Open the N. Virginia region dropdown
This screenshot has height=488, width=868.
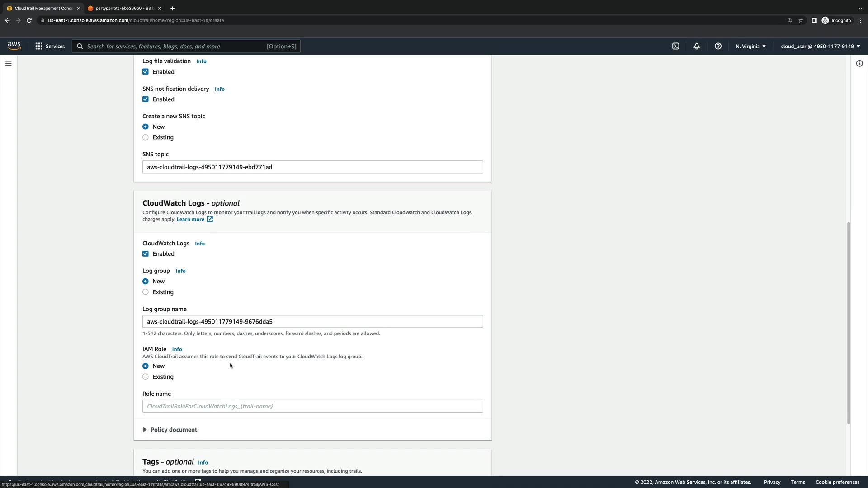click(x=750, y=46)
